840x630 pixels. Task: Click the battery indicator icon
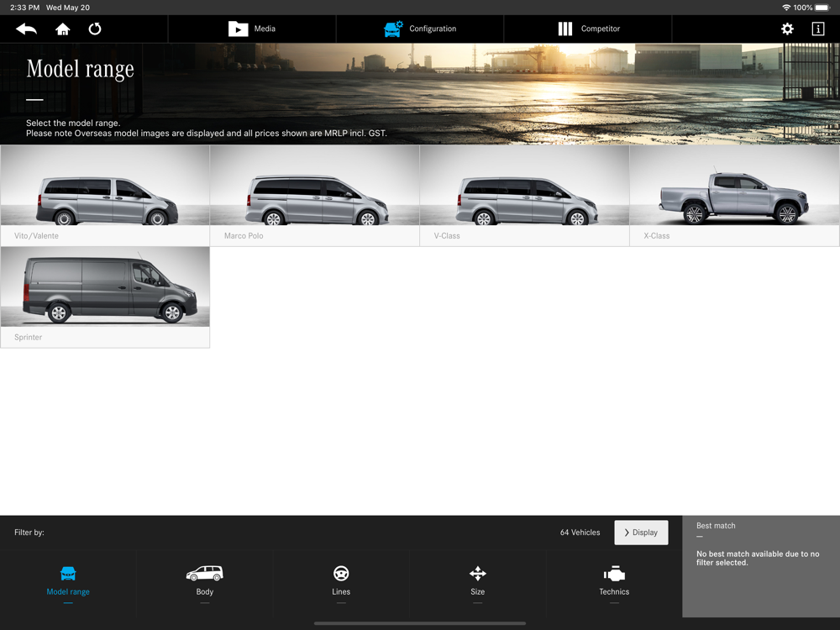(x=822, y=8)
